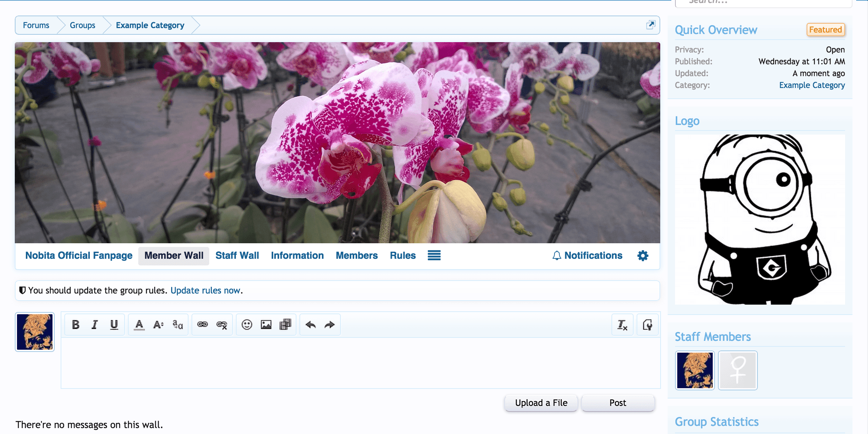Toggle bold formatting in editor

(76, 325)
